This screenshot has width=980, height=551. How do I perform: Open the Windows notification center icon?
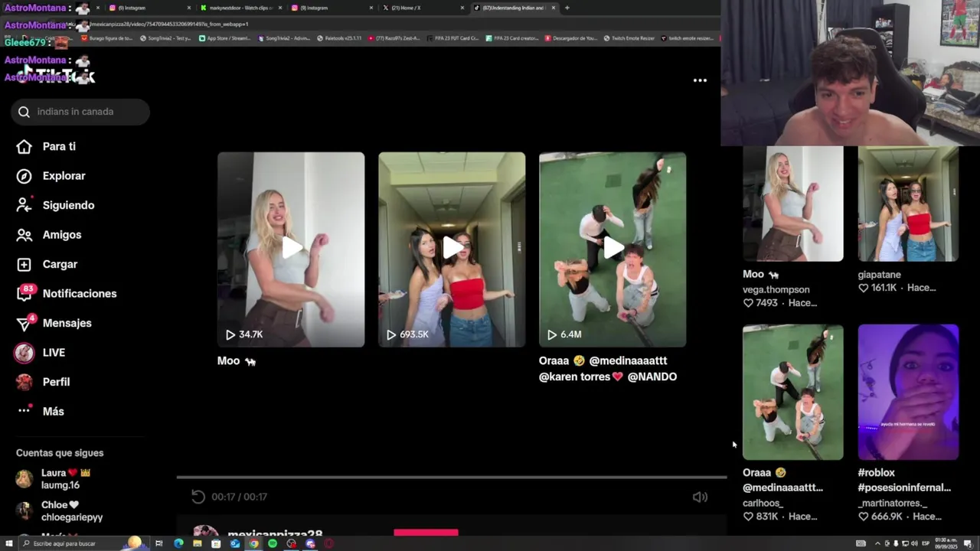[x=968, y=543]
